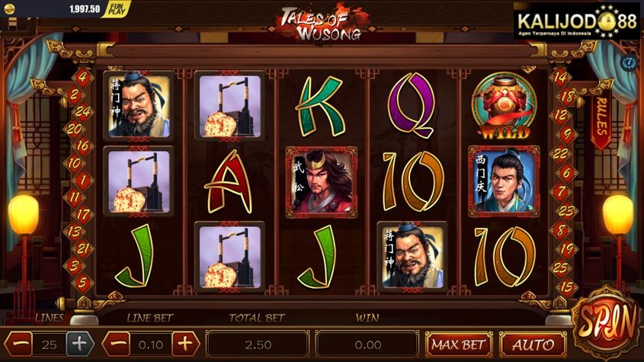Click the blue 7 badge icon
The height and width of the screenshot is (362, 644).
(x=629, y=62)
